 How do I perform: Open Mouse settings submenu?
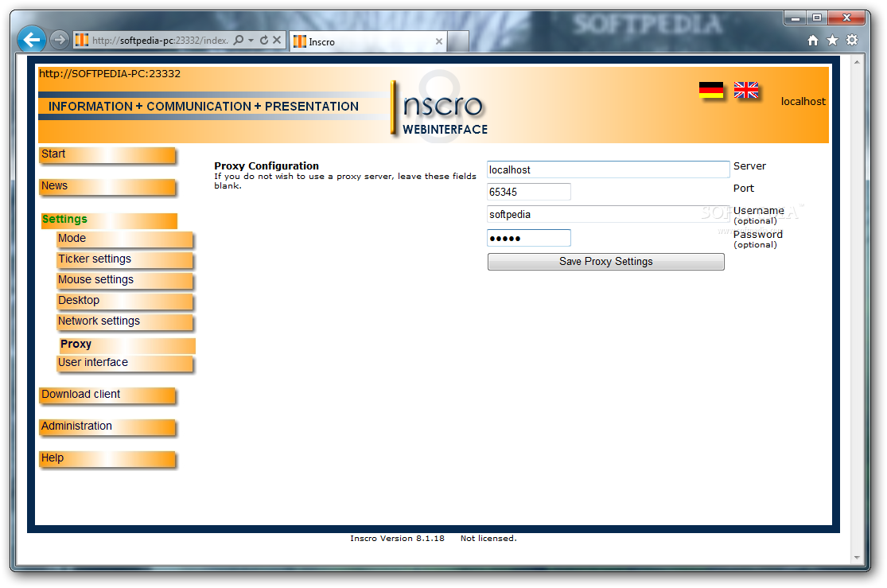[124, 280]
